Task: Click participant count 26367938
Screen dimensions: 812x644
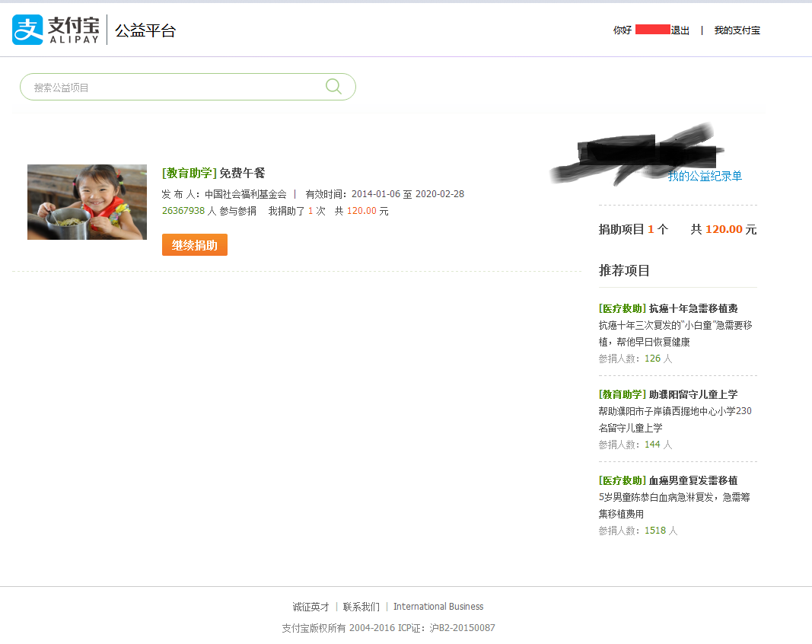Action: [x=183, y=211]
